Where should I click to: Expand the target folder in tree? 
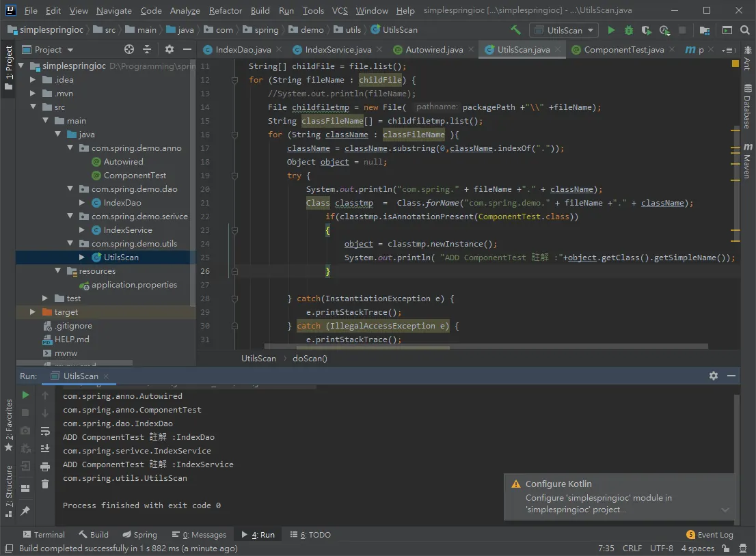(x=32, y=312)
